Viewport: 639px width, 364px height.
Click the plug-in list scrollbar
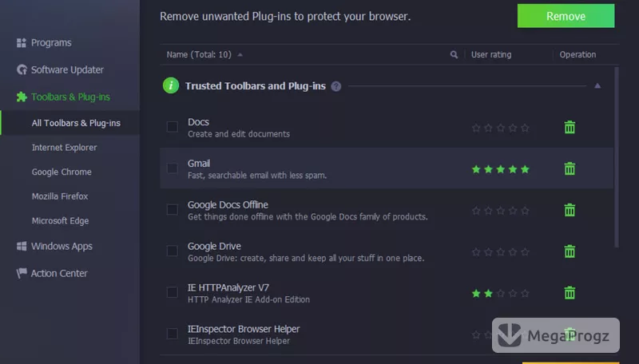(x=617, y=157)
